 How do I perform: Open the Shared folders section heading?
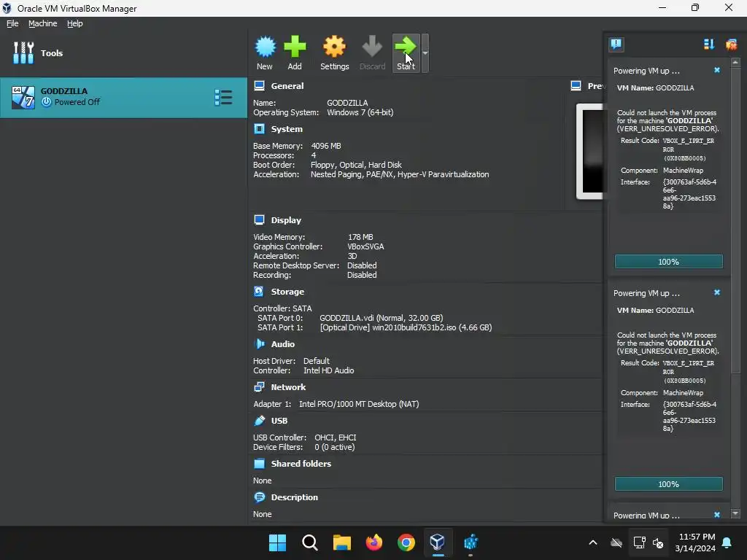pyautogui.click(x=301, y=463)
